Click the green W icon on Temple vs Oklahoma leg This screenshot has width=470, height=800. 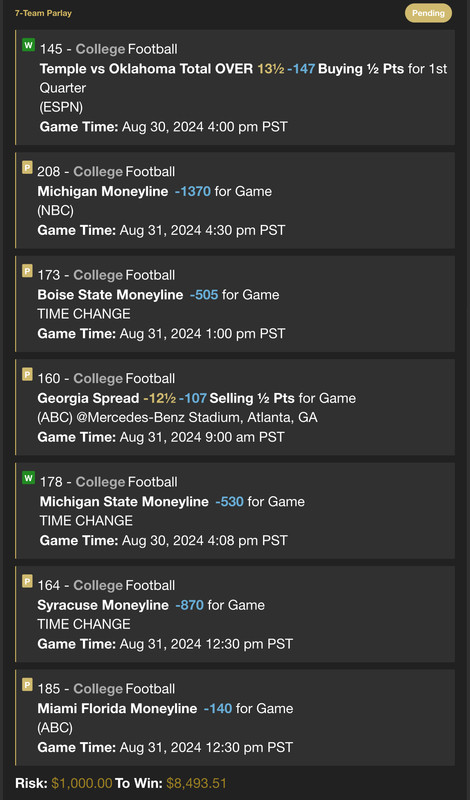[29, 45]
